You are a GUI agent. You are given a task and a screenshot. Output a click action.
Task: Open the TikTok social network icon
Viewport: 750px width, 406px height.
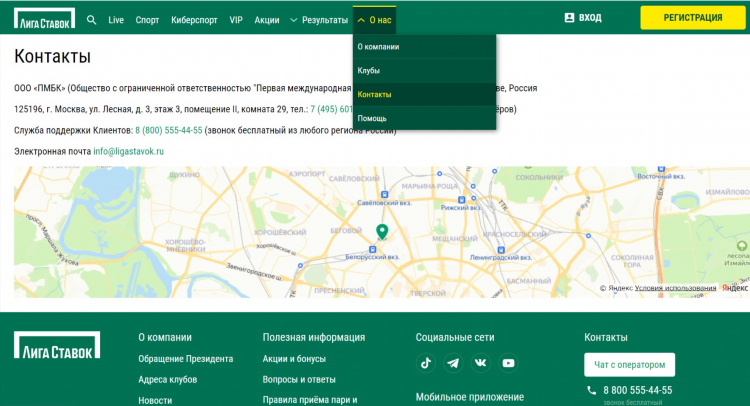(x=426, y=363)
